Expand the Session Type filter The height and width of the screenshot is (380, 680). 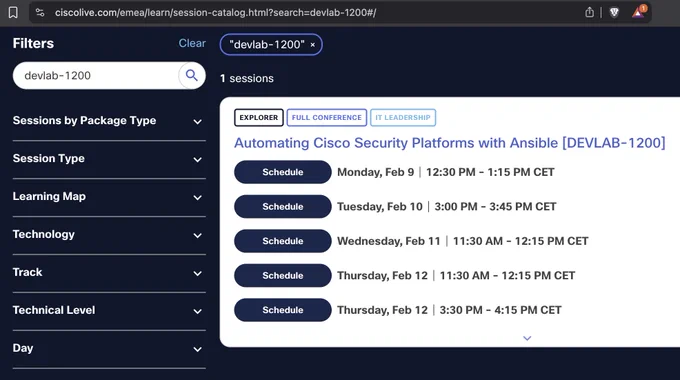[x=109, y=159]
